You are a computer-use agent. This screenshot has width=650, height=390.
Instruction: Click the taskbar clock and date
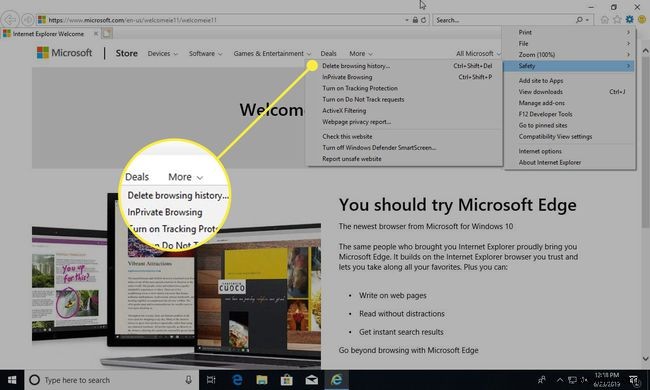[x=607, y=380]
